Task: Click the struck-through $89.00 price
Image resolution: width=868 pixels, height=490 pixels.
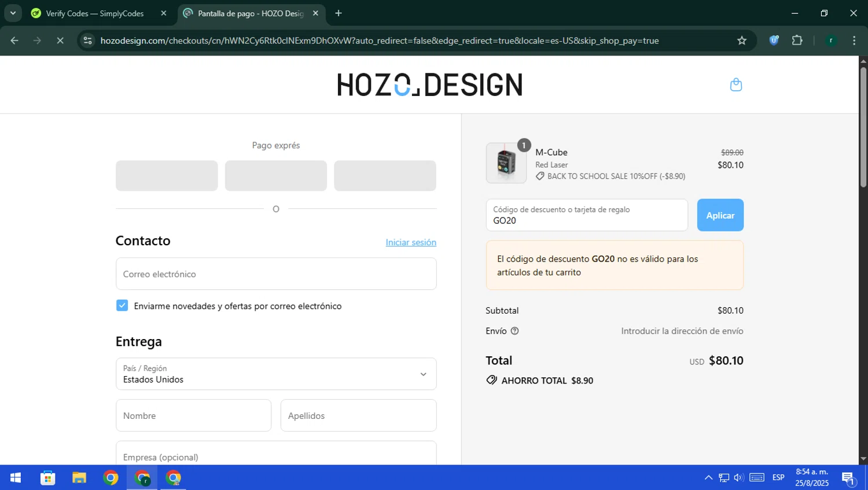Action: tap(732, 152)
